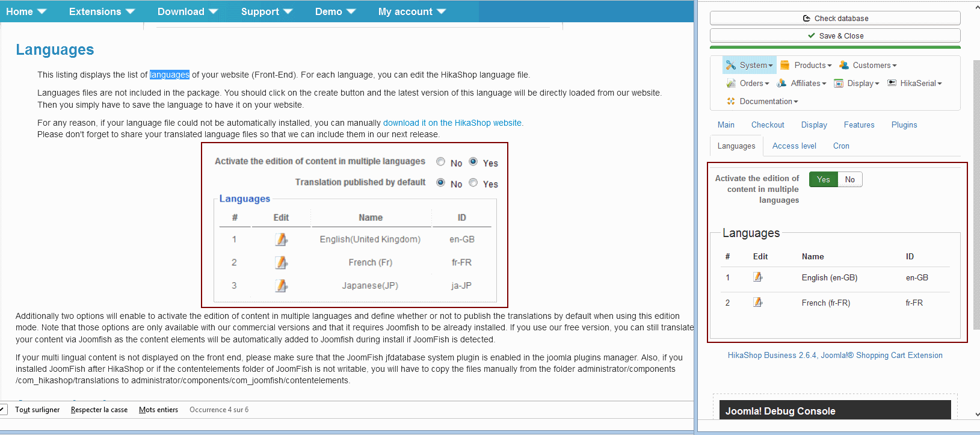Switch to the Display configuration tab
This screenshot has width=980, height=435.
pos(814,125)
